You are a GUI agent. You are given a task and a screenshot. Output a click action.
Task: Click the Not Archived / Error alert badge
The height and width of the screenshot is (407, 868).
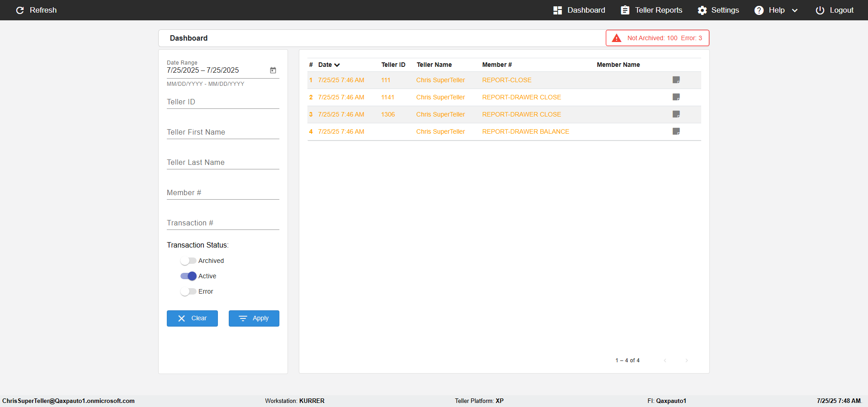click(x=657, y=38)
